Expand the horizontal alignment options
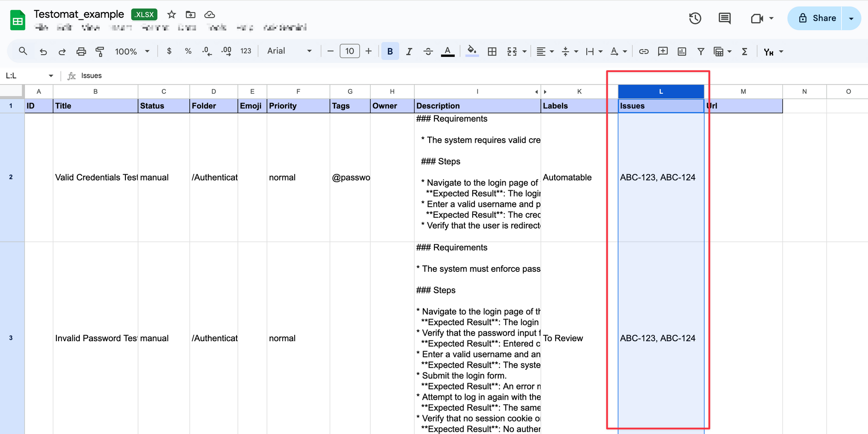 pos(552,51)
